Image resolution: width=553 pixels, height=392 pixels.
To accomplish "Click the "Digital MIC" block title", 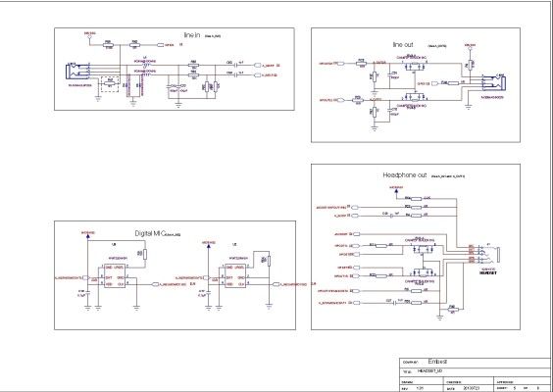I will click(150, 233).
